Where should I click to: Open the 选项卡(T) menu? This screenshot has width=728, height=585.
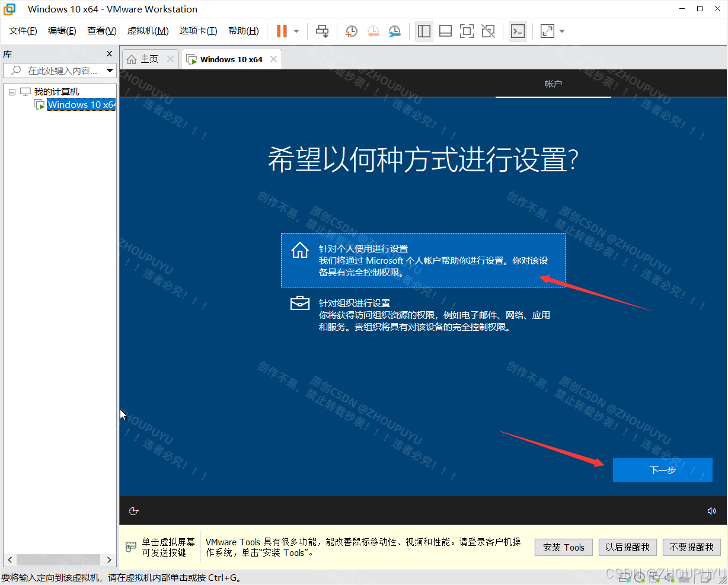198,31
